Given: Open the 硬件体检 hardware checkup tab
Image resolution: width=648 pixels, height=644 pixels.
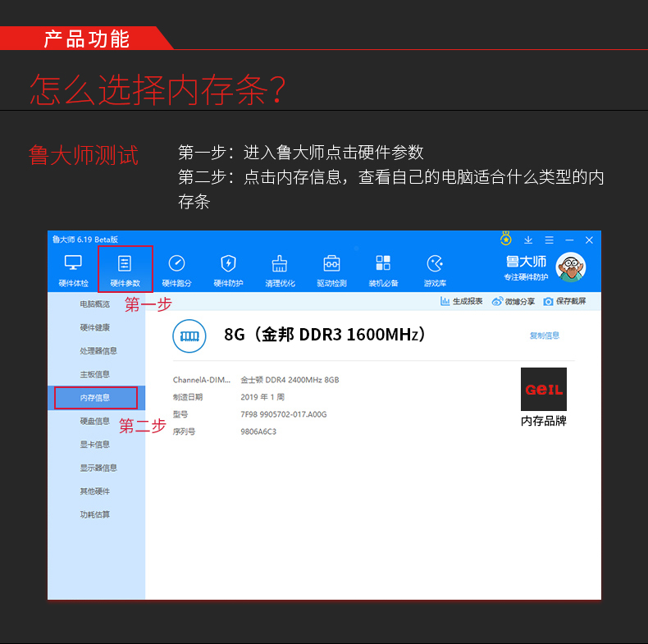Looking at the screenshot, I should tap(73, 271).
